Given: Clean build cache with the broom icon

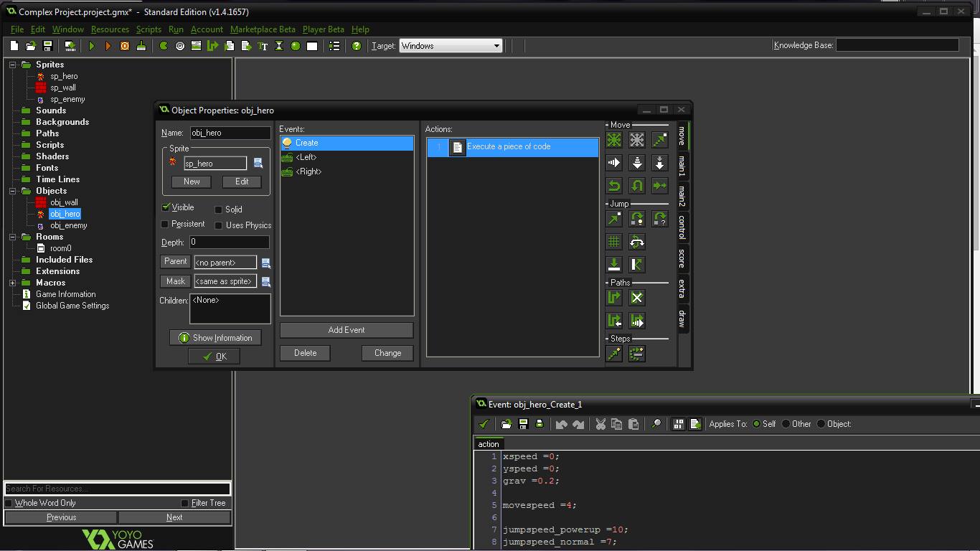Looking at the screenshot, I should (141, 46).
